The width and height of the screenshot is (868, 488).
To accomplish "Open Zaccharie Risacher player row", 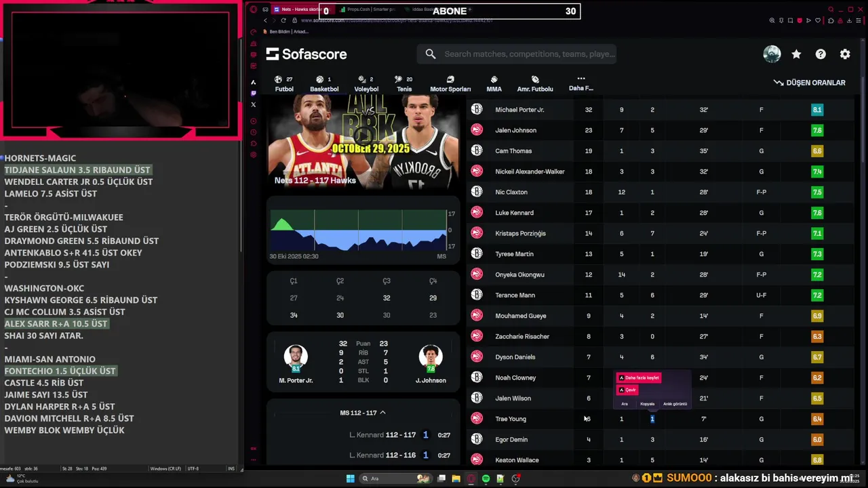I will [x=660, y=336].
